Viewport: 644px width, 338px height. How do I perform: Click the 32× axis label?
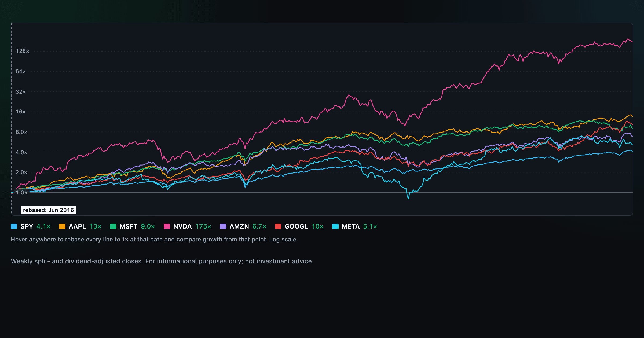click(x=21, y=92)
